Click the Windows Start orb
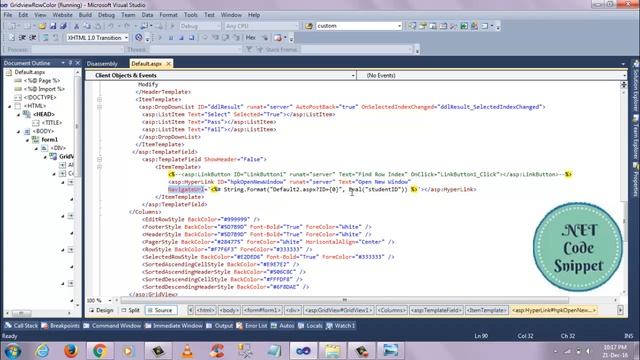Screen dimensions: 640x360 coord(13,351)
